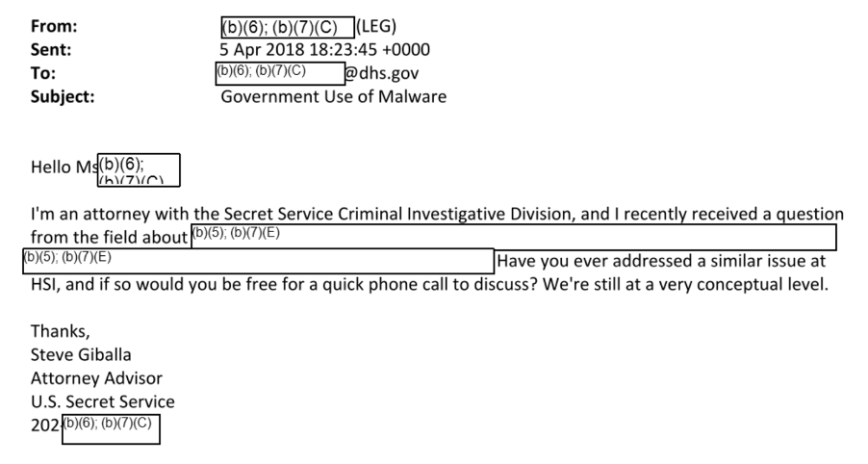868x464 pixels.
Task: Click the "To:" header label
Action: coord(43,72)
